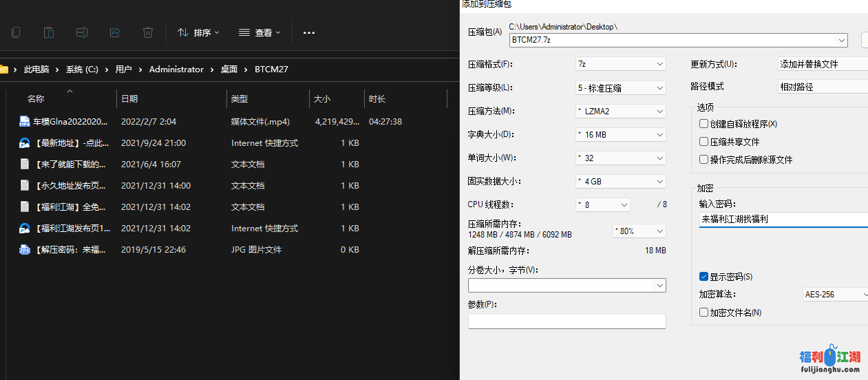Enable 加密文件名 checkbox
Image resolution: width=868 pixels, height=380 pixels.
[x=703, y=313]
